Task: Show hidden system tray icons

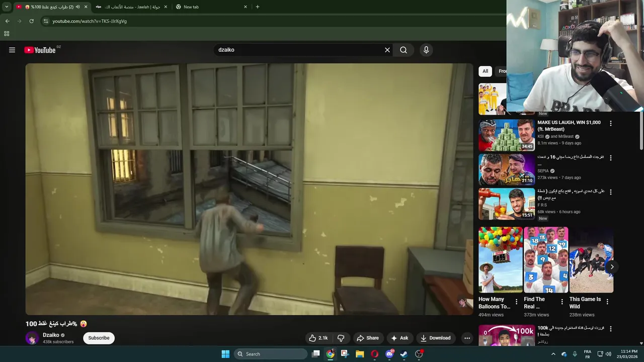Action: pos(553,354)
